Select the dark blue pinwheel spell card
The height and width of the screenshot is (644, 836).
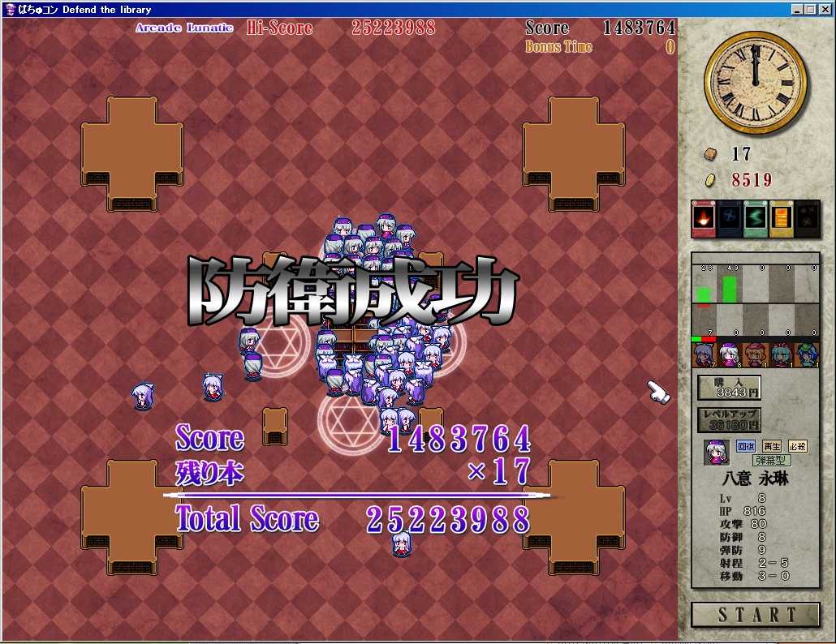pos(729,218)
